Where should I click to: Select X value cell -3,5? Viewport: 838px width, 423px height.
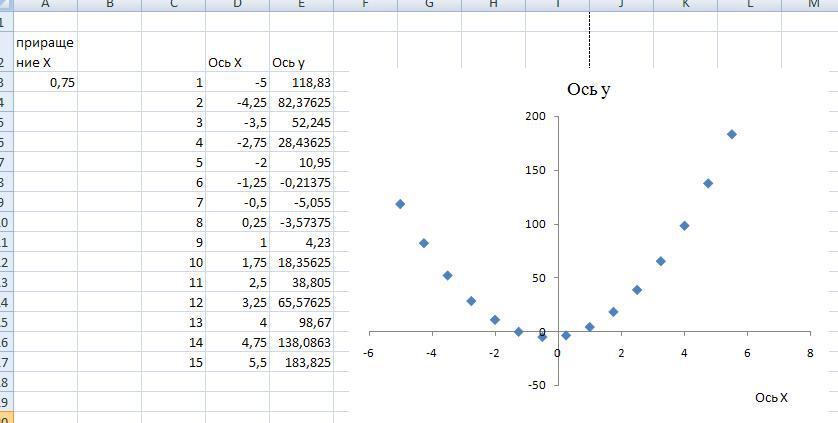tap(237, 122)
